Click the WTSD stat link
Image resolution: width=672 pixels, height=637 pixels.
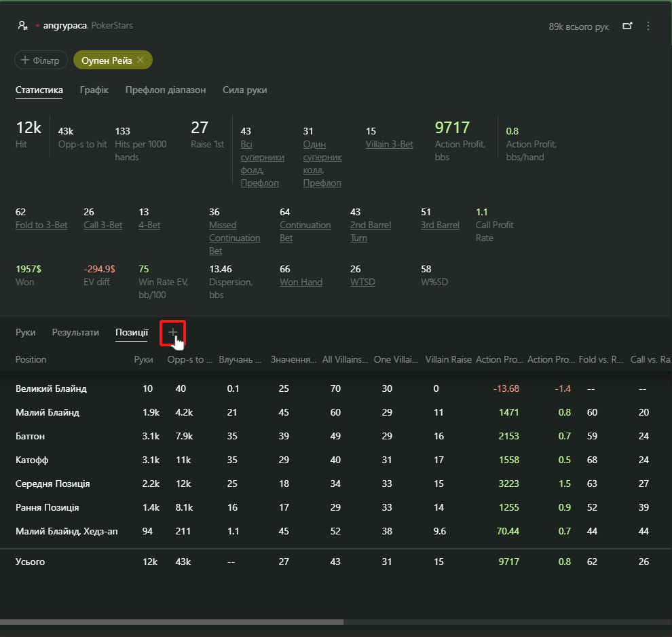pos(362,282)
